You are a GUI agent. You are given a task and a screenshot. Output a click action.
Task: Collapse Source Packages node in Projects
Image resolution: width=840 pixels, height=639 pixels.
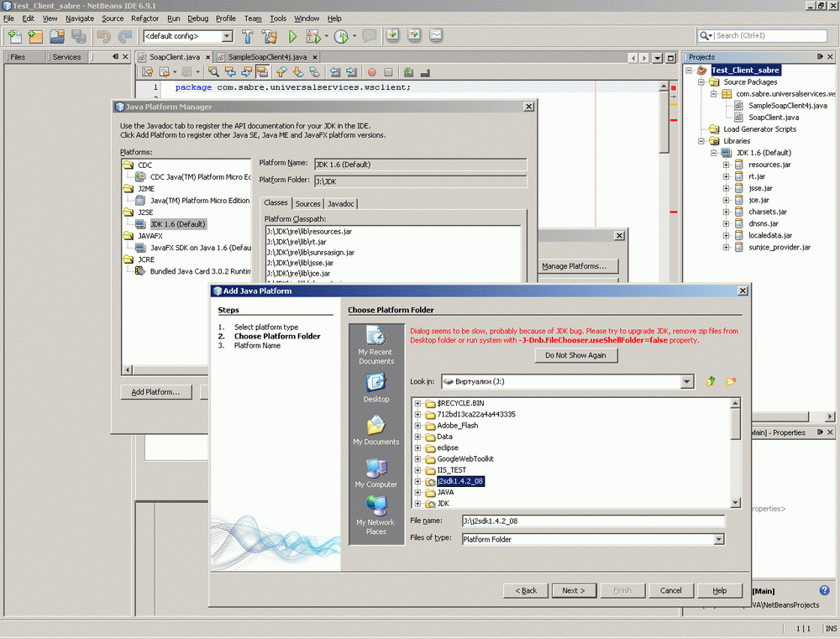point(701,82)
